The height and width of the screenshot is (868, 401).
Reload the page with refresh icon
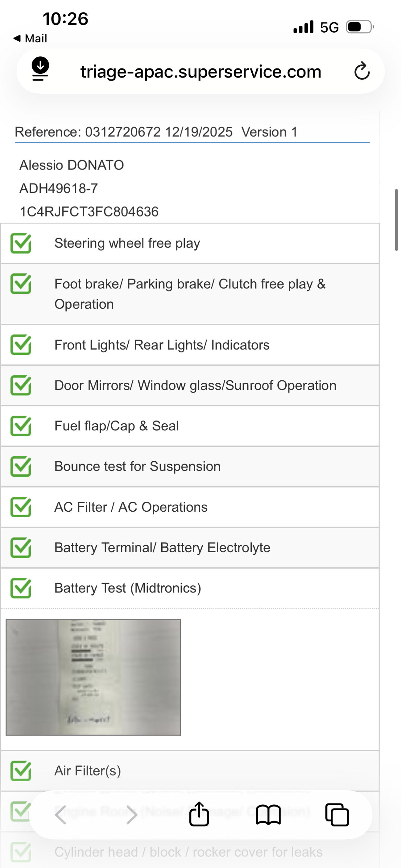(362, 71)
